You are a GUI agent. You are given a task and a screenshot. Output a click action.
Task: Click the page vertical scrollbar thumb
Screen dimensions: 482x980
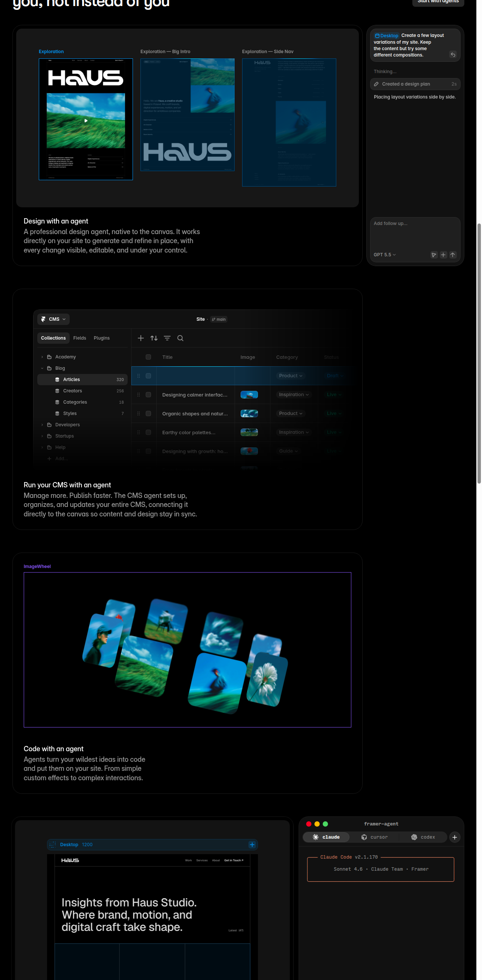pos(479,354)
